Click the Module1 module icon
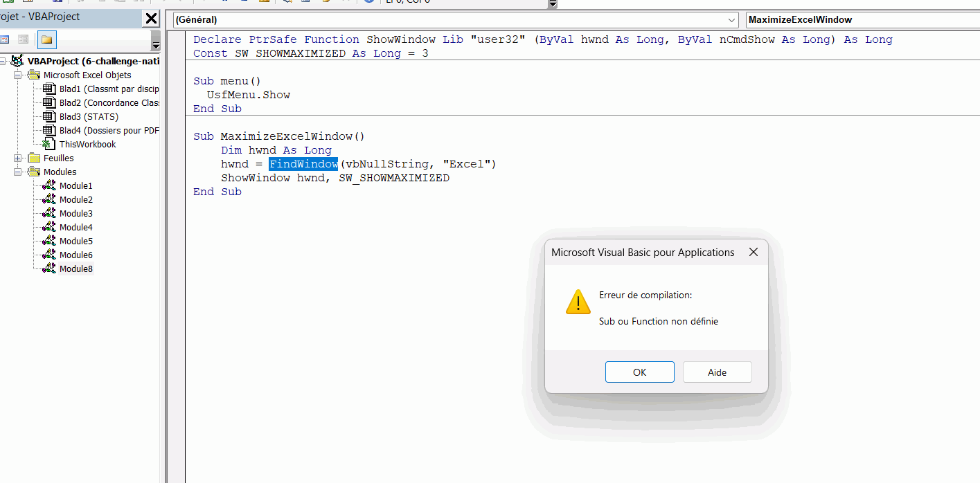The width and height of the screenshot is (980, 483). click(x=49, y=186)
